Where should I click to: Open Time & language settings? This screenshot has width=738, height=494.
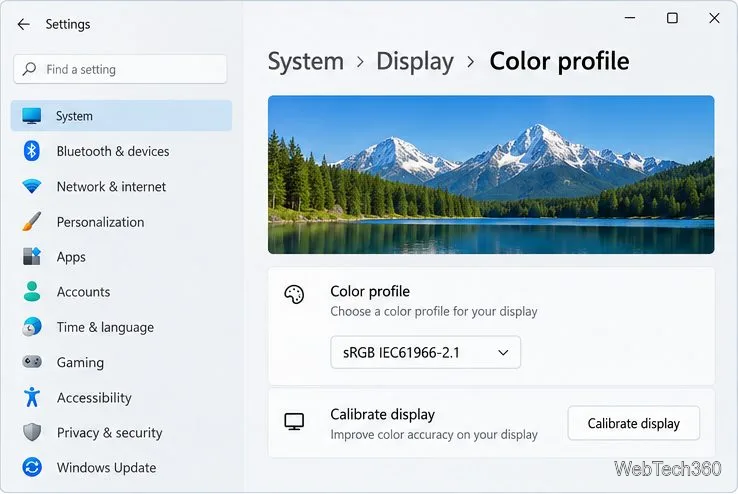(121, 327)
